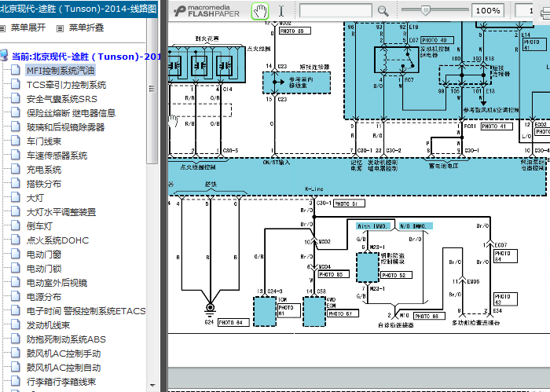The width and height of the screenshot is (550, 392).
Task: Click page icon beside 电动门窗
Action: [15, 254]
